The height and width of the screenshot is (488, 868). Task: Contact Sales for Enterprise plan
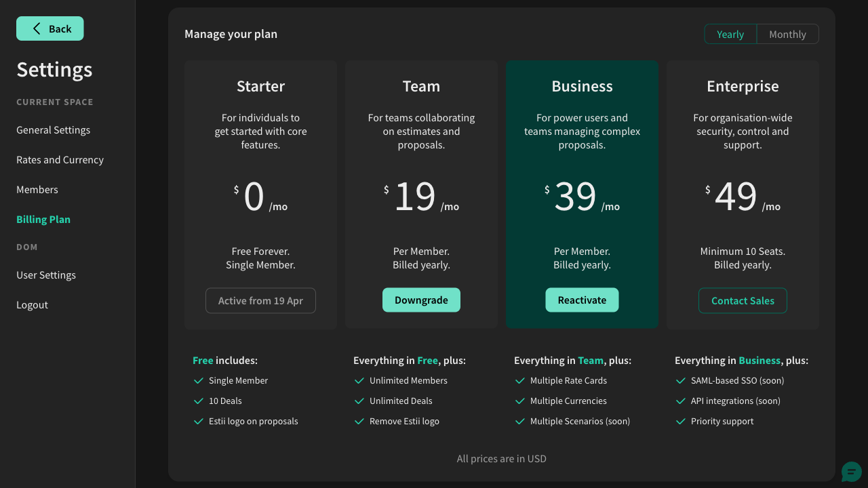743,301
